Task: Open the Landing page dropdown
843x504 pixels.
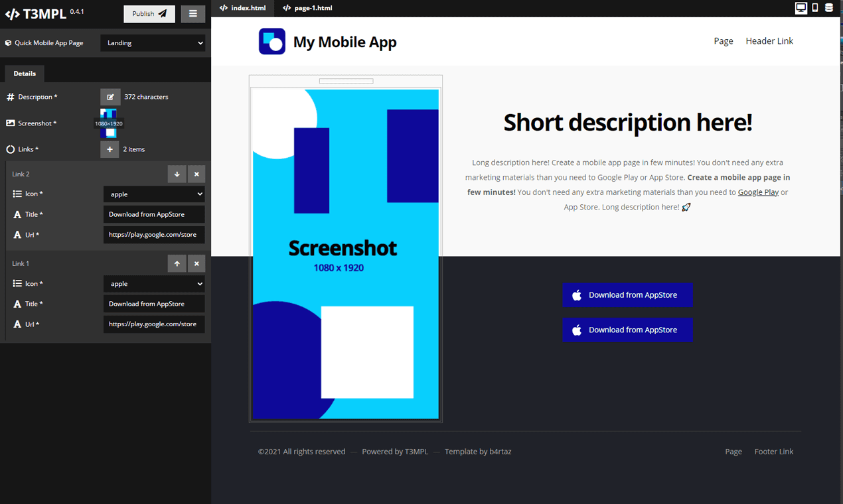Action: click(153, 43)
